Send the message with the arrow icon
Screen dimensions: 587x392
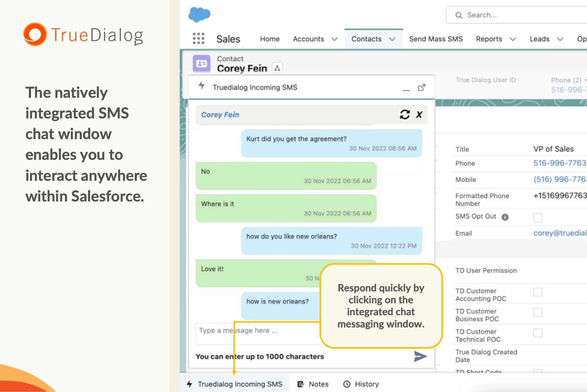pos(420,356)
